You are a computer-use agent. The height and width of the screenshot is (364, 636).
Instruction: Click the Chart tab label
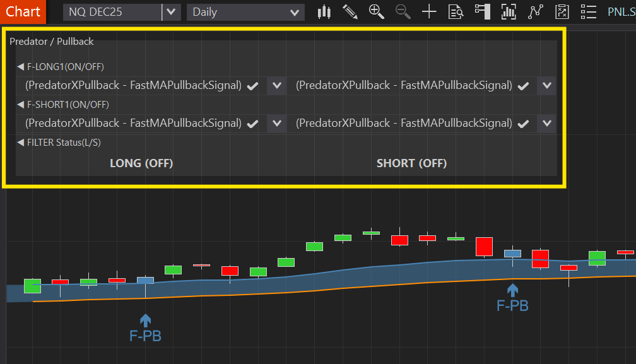[23, 11]
